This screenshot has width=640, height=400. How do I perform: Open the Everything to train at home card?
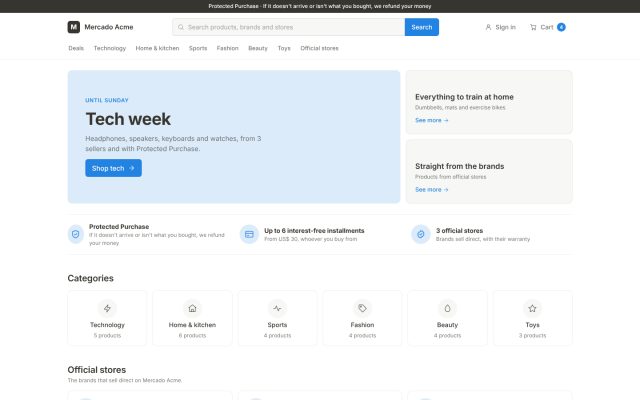(489, 102)
